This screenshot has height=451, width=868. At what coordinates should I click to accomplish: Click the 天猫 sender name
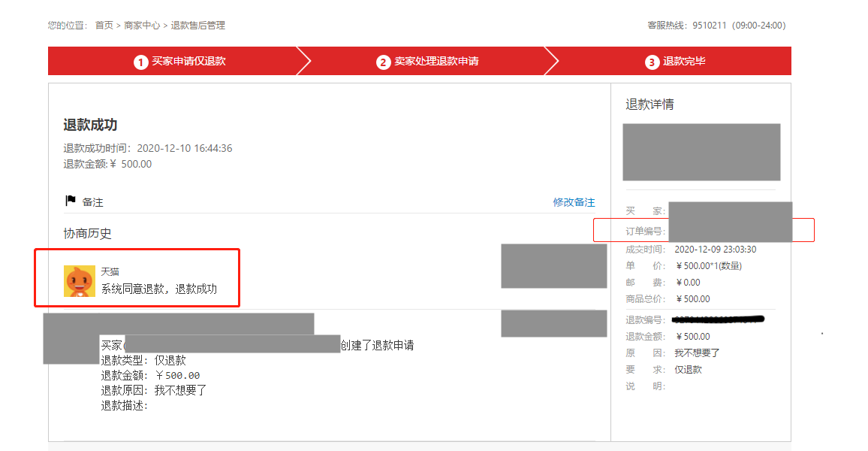110,271
